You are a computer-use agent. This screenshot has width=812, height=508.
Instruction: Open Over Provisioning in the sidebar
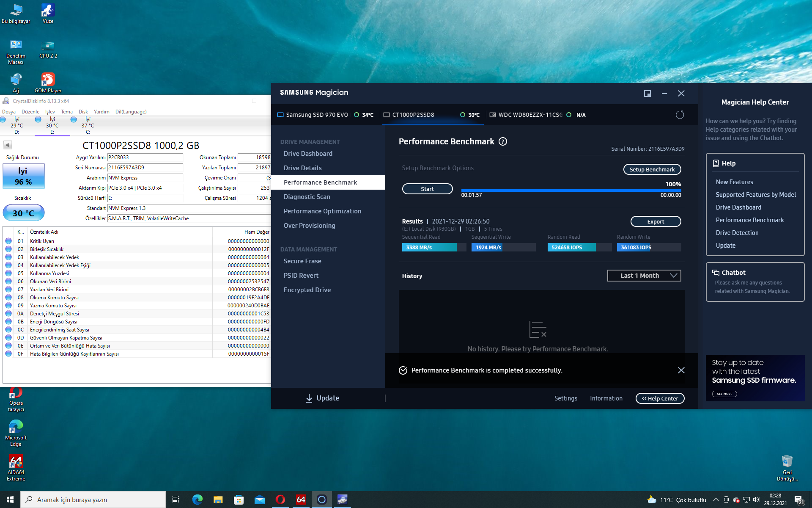pyautogui.click(x=309, y=226)
